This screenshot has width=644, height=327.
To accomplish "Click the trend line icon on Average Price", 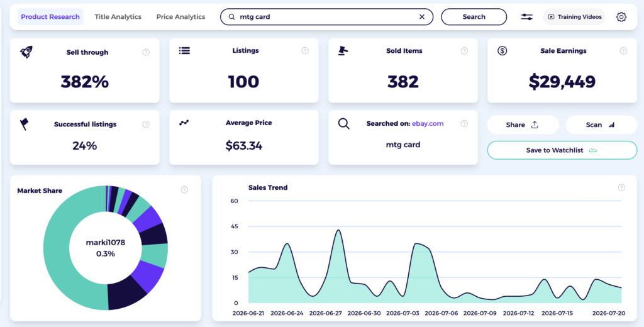I will (x=184, y=123).
